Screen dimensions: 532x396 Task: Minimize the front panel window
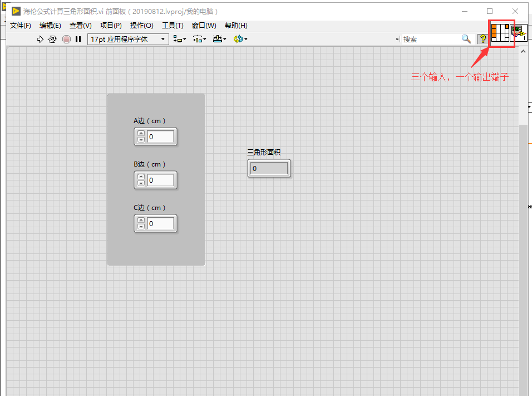click(x=465, y=11)
